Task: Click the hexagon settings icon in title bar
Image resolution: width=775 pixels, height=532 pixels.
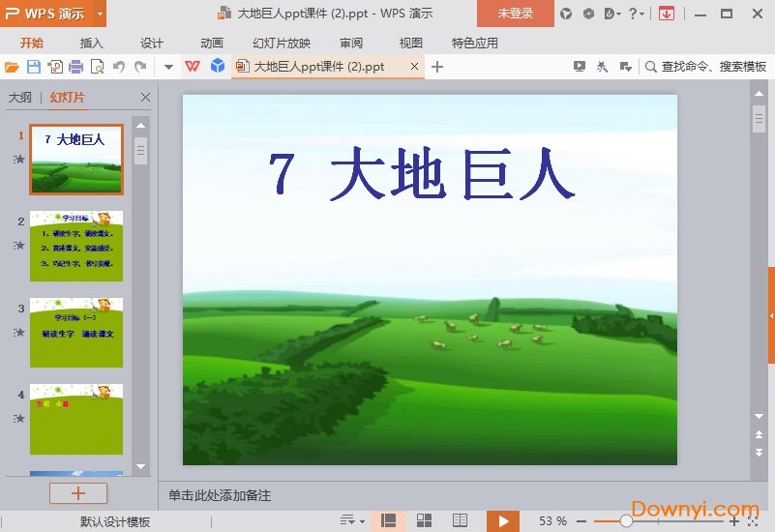Action: pos(588,14)
